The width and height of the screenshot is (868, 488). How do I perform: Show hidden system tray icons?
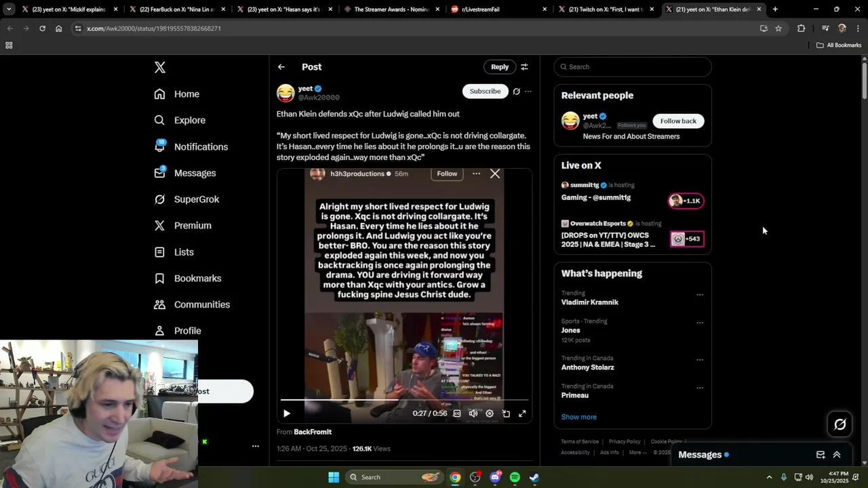click(x=769, y=477)
